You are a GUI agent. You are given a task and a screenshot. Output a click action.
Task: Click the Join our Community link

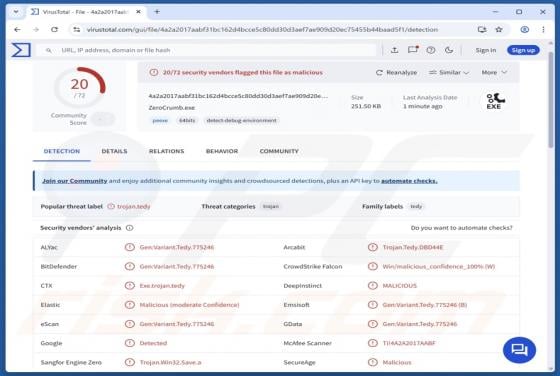[75, 181]
